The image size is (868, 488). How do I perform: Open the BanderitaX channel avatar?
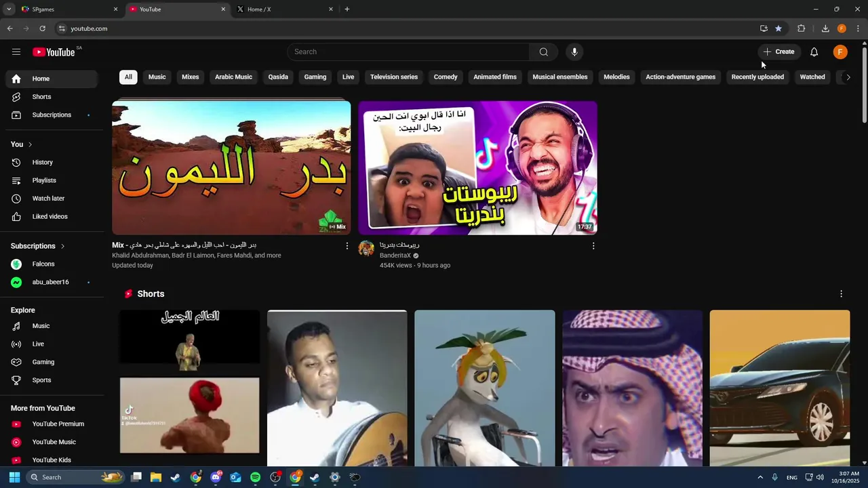pyautogui.click(x=366, y=248)
